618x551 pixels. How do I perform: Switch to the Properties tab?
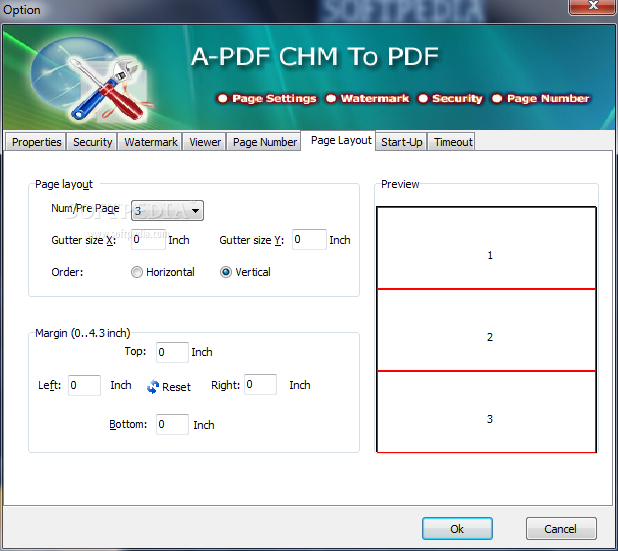36,142
